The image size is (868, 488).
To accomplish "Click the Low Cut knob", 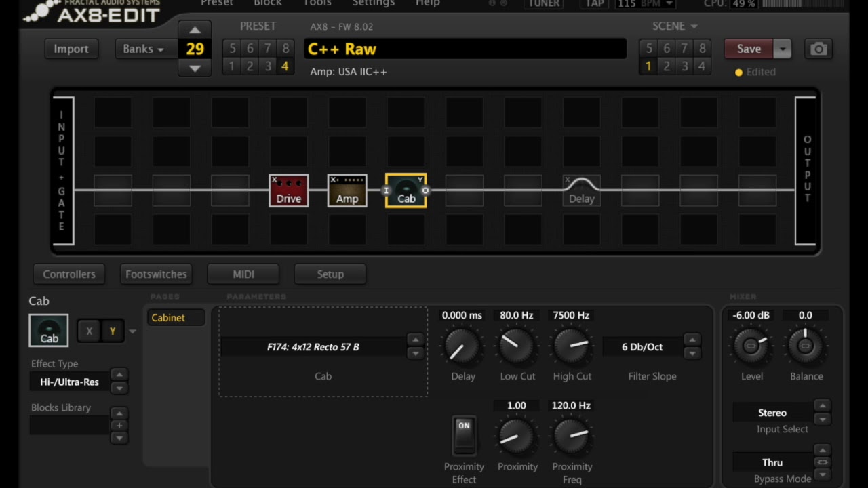I will click(x=517, y=346).
